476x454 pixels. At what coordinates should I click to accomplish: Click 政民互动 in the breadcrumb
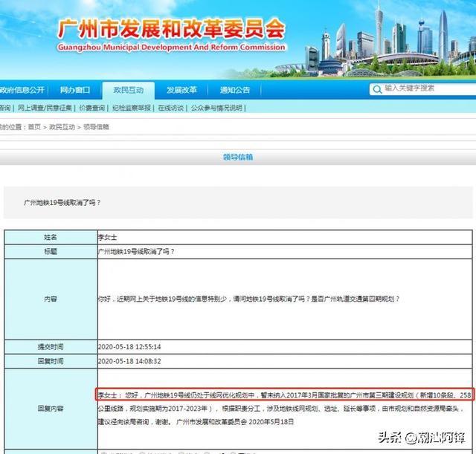(x=62, y=127)
